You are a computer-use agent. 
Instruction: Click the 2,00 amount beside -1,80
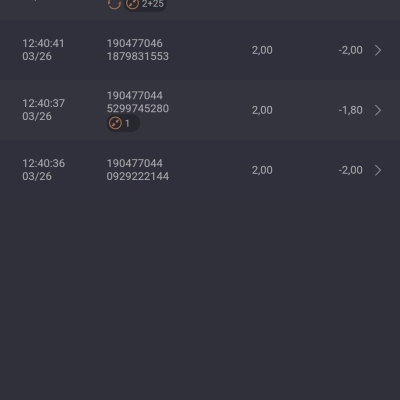click(262, 110)
